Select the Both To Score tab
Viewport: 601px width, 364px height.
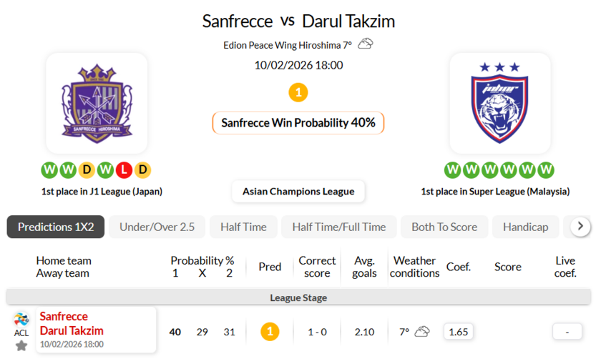point(444,227)
